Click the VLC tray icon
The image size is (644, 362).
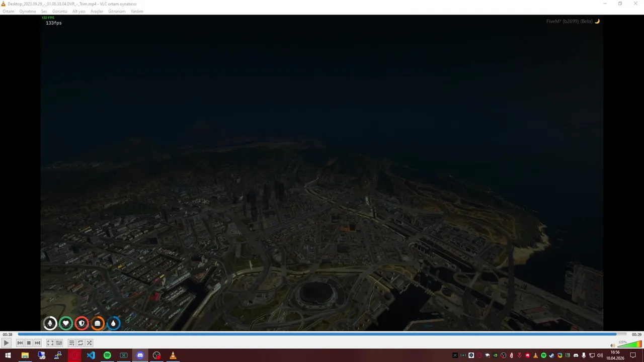pyautogui.click(x=535, y=355)
